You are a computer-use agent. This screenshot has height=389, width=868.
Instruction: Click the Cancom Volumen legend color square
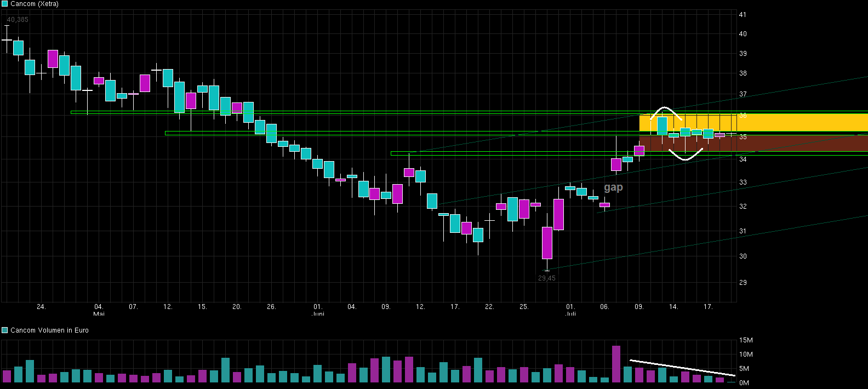[x=5, y=330]
